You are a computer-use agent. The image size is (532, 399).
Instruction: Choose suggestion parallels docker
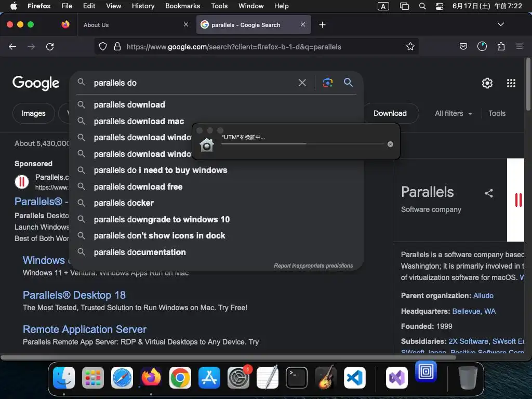tap(216, 203)
